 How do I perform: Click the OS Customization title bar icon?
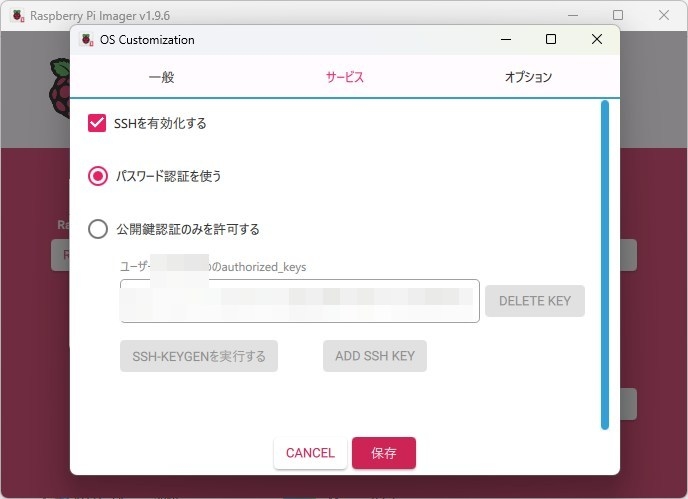(86, 40)
